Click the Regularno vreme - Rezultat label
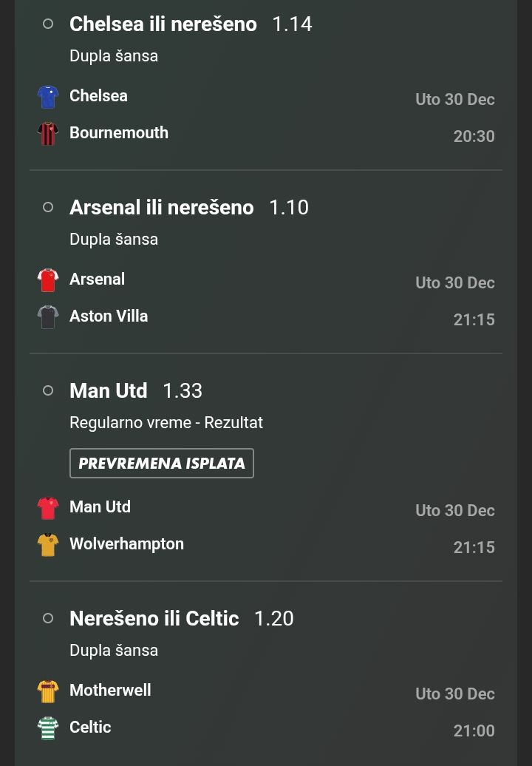532x766 pixels. (166, 423)
